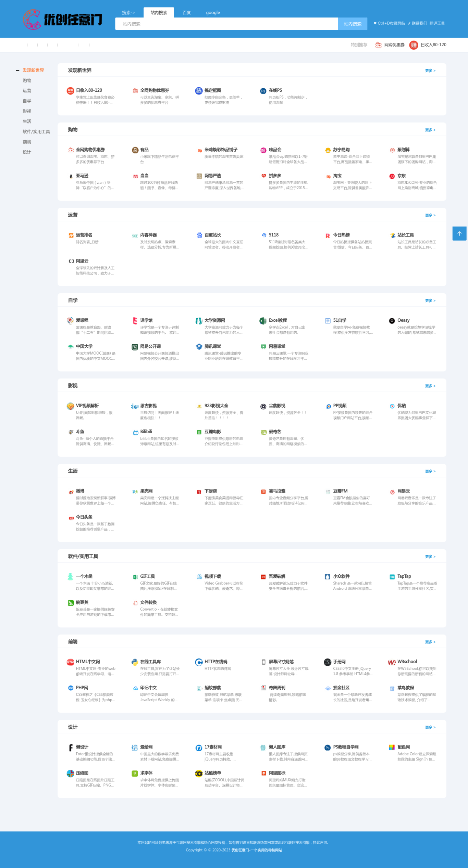Viewport: 468px width, 868px height.
Task: Open the 豌豆荚 green icon
Action: coord(71,603)
